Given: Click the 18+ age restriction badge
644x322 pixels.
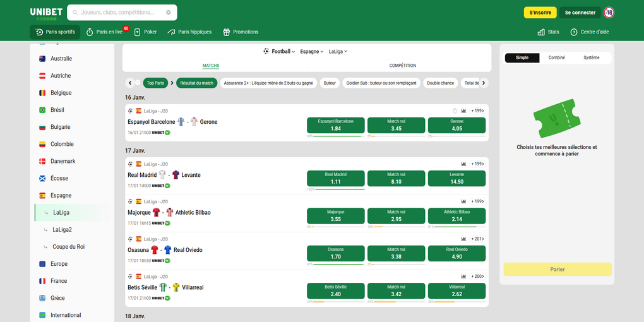Looking at the screenshot, I should point(609,13).
